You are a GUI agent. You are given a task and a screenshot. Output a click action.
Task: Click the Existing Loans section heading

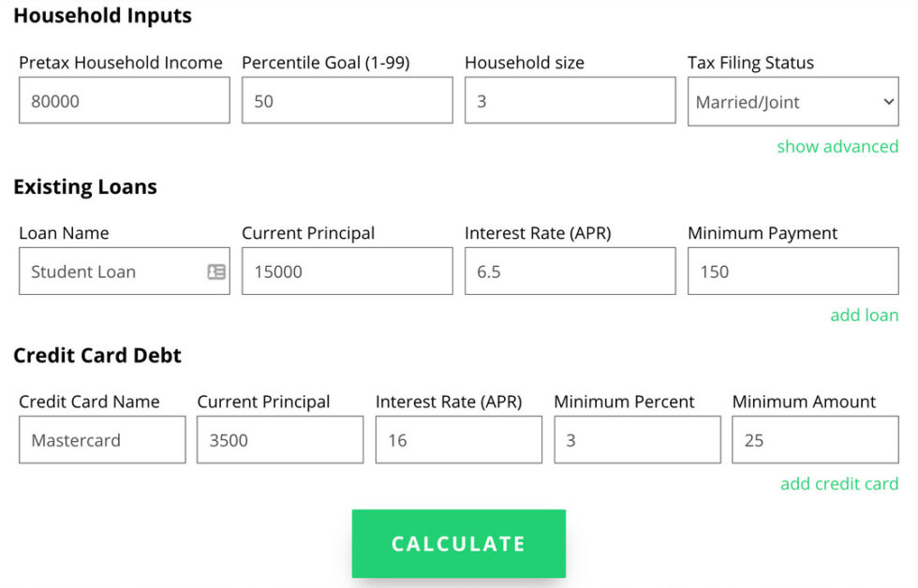click(x=85, y=186)
